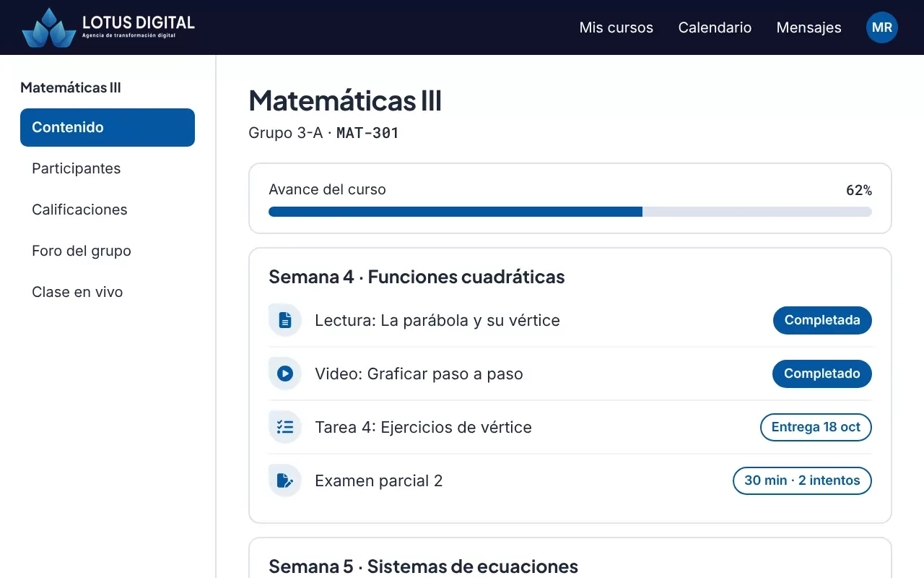The image size is (924, 578).
Task: Click the play icon for Video row
Action: pyautogui.click(x=285, y=374)
